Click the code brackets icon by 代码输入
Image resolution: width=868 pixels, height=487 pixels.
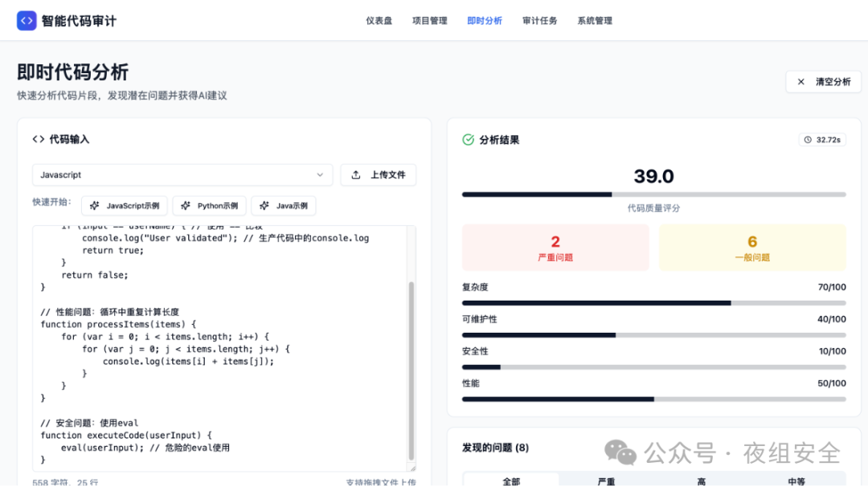pyautogui.click(x=39, y=139)
